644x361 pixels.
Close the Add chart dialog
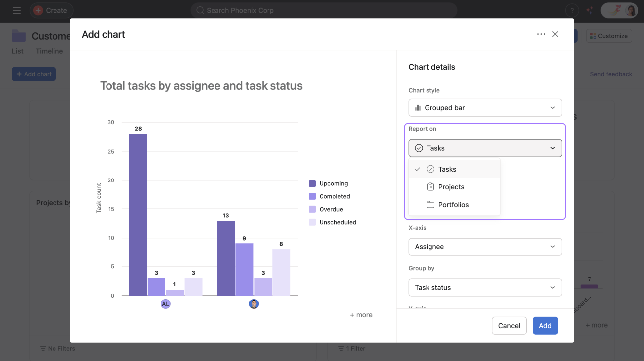click(555, 34)
